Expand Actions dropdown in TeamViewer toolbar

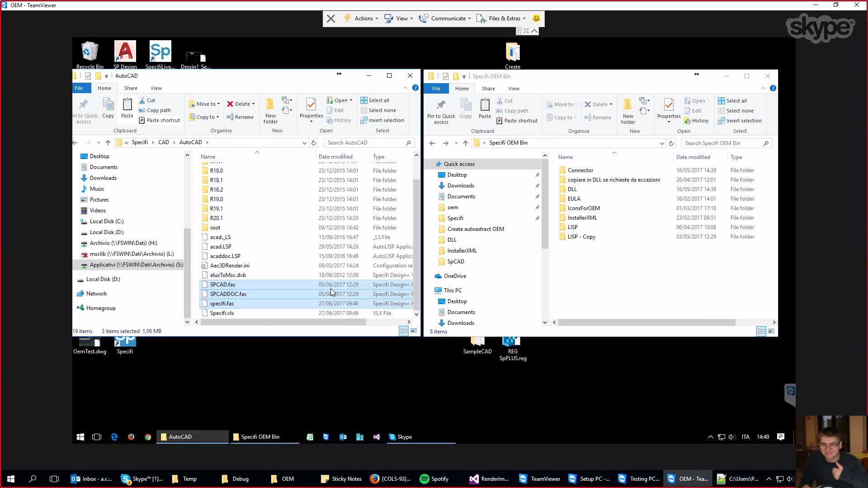tap(361, 19)
